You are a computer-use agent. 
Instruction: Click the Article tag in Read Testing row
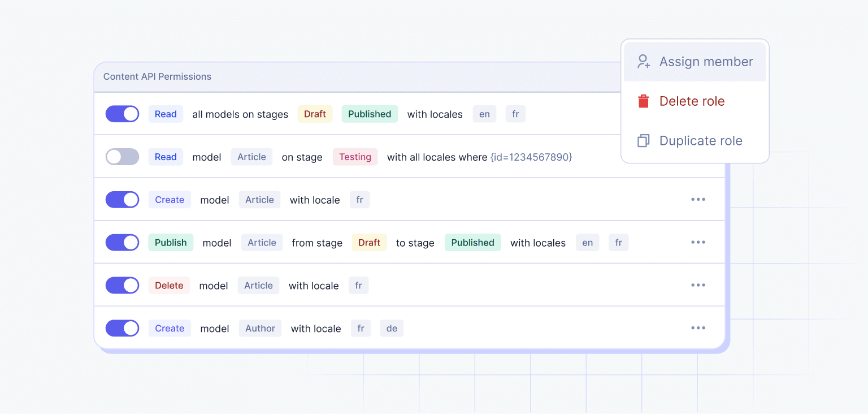tap(251, 157)
